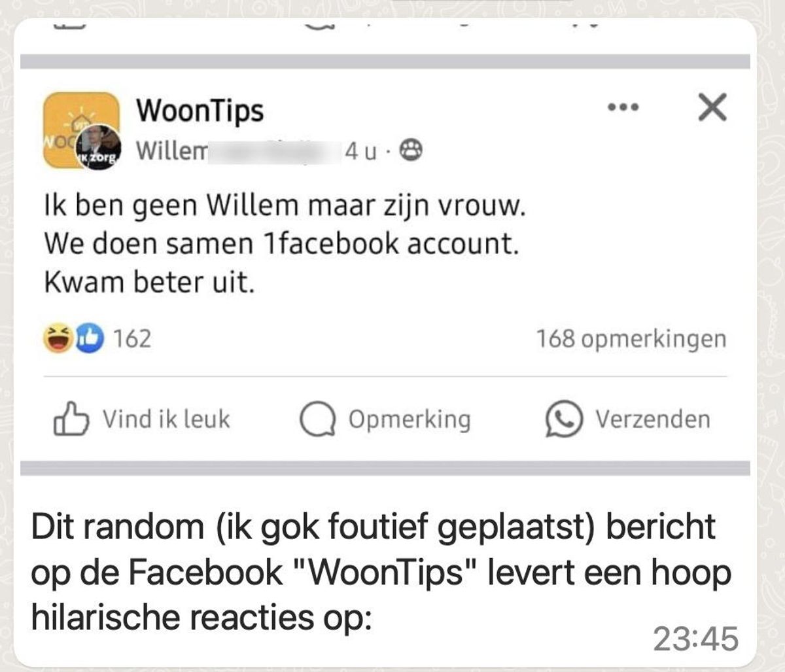Viewport: 785px width, 672px height.
Task: Select the post text about Willem's vrouw
Action: [285, 244]
